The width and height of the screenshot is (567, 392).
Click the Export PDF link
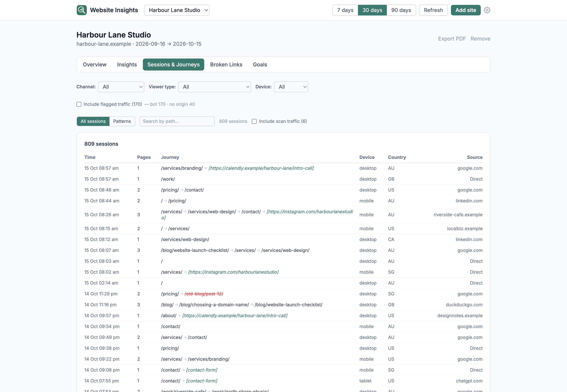[x=451, y=39]
